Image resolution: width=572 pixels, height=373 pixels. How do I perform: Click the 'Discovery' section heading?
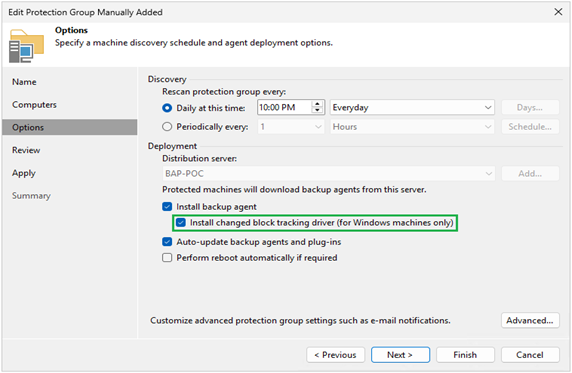[167, 79]
